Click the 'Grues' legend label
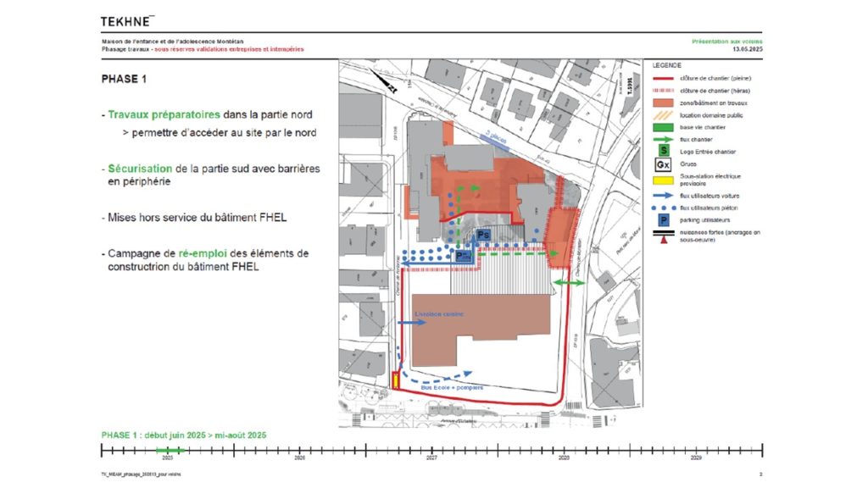Image resolution: width=868 pixels, height=488 pixels. tap(688, 164)
